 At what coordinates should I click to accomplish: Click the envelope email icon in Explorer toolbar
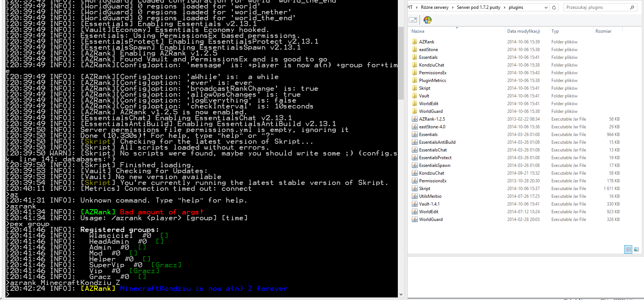coord(413,20)
